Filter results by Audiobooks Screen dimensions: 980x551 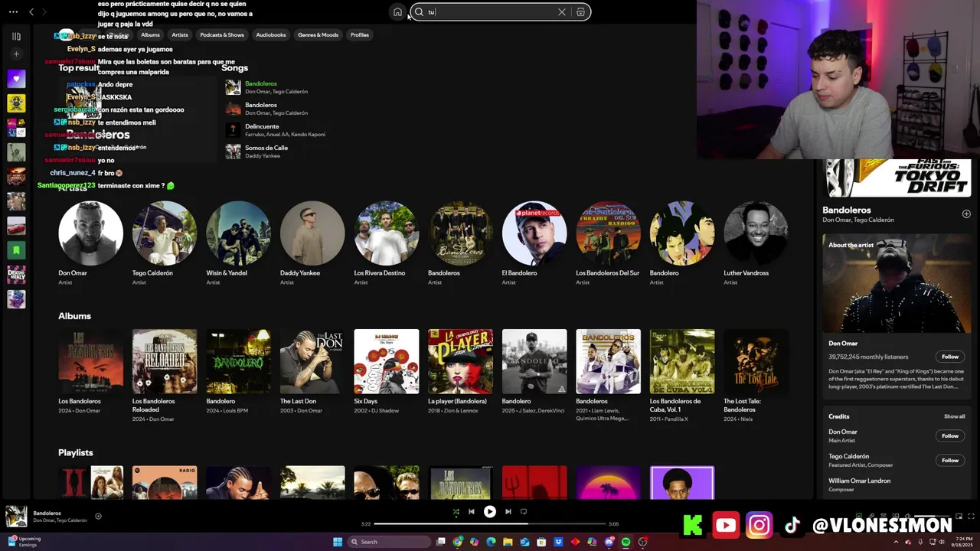(271, 35)
